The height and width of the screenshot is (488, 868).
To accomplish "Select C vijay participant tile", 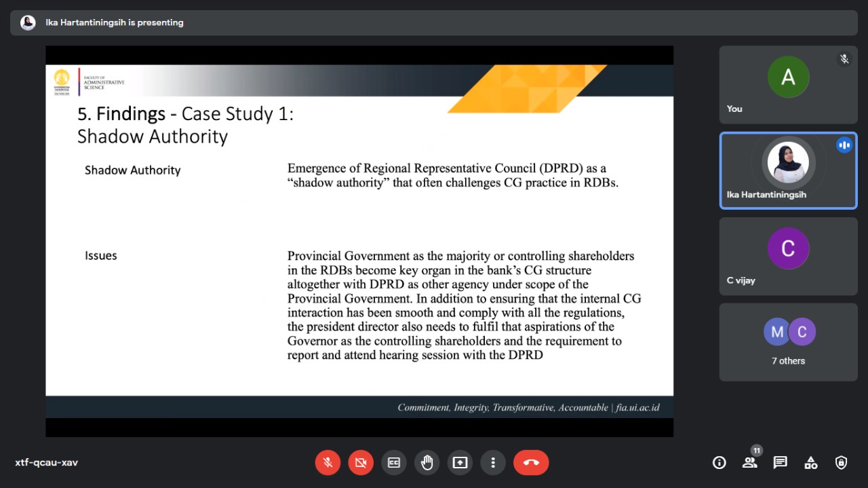I will 788,256.
